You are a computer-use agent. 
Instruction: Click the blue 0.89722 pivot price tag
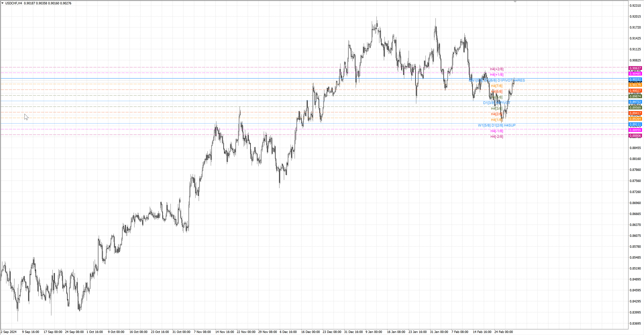point(635,102)
